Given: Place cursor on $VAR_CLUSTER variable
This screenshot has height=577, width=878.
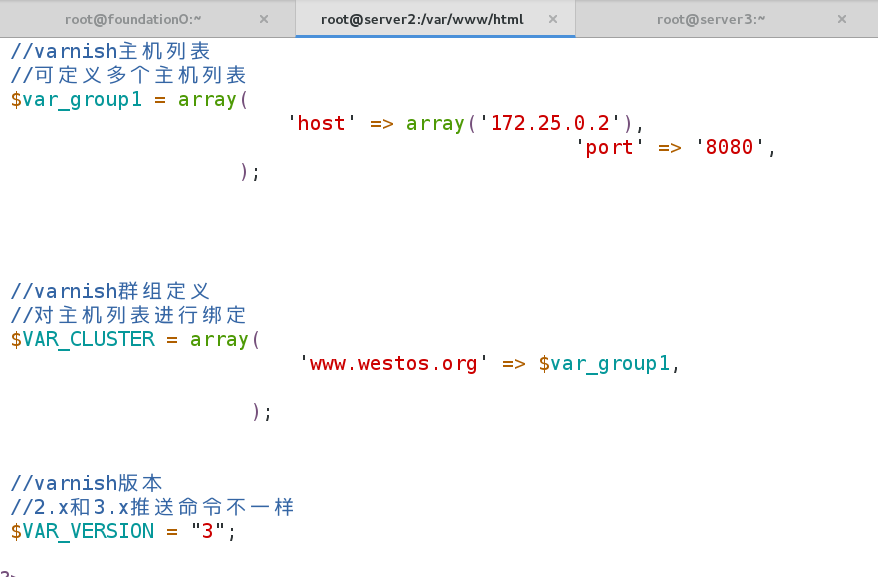Looking at the screenshot, I should point(82,339).
